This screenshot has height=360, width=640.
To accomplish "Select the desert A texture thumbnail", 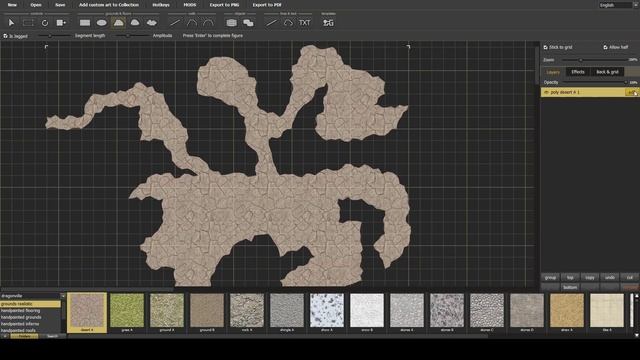I will 87,312.
